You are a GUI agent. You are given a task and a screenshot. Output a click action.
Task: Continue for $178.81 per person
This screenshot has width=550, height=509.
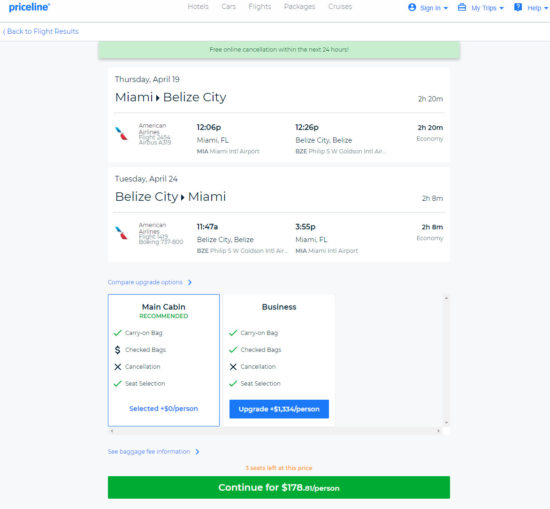click(279, 487)
